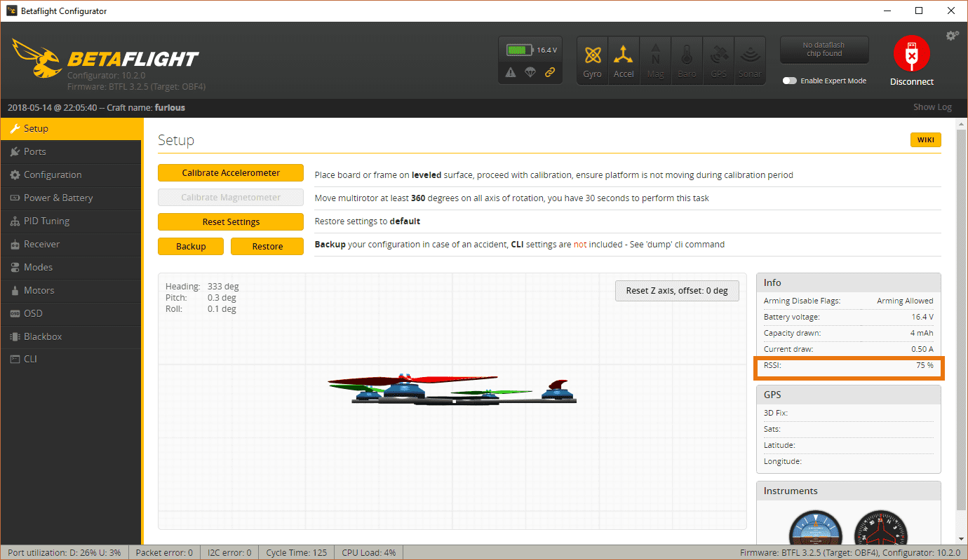The height and width of the screenshot is (560, 968).
Task: Click the Baro sensor icon
Action: click(687, 61)
